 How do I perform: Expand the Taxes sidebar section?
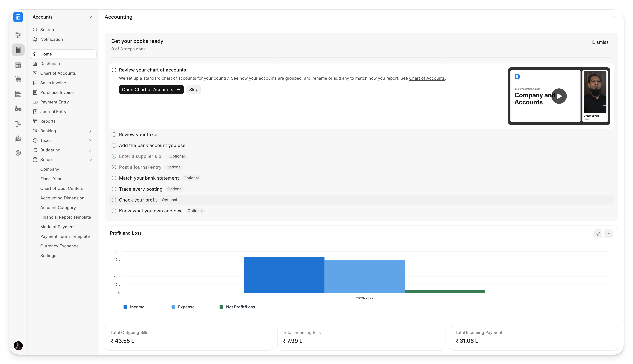click(90, 141)
